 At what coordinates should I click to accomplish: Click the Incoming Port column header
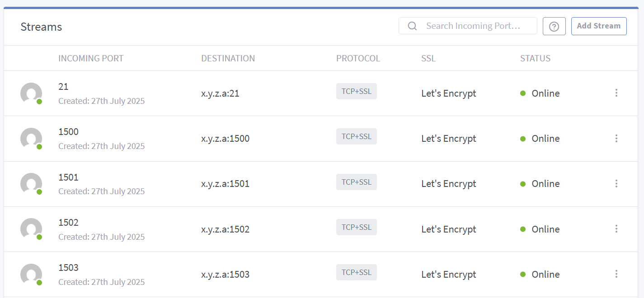91,58
